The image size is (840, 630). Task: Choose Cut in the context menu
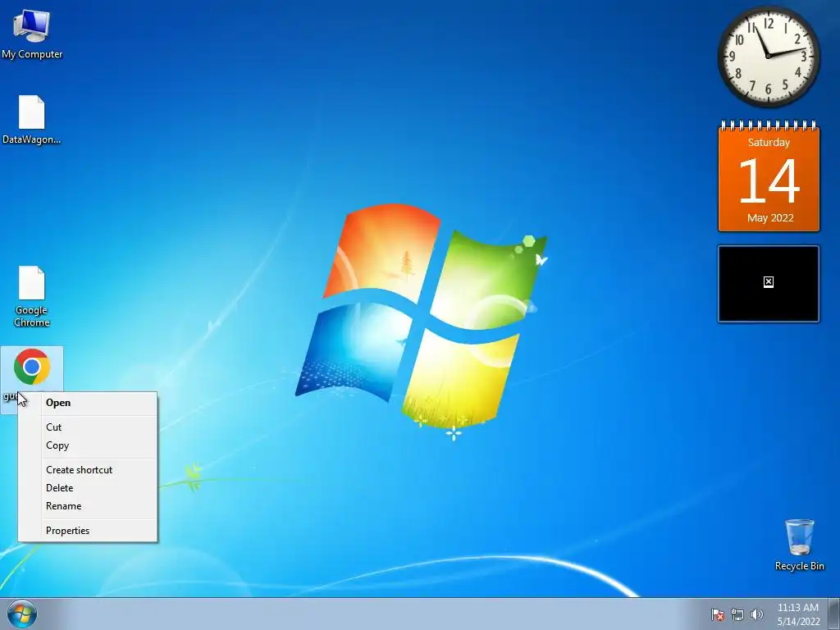[x=88, y=427]
